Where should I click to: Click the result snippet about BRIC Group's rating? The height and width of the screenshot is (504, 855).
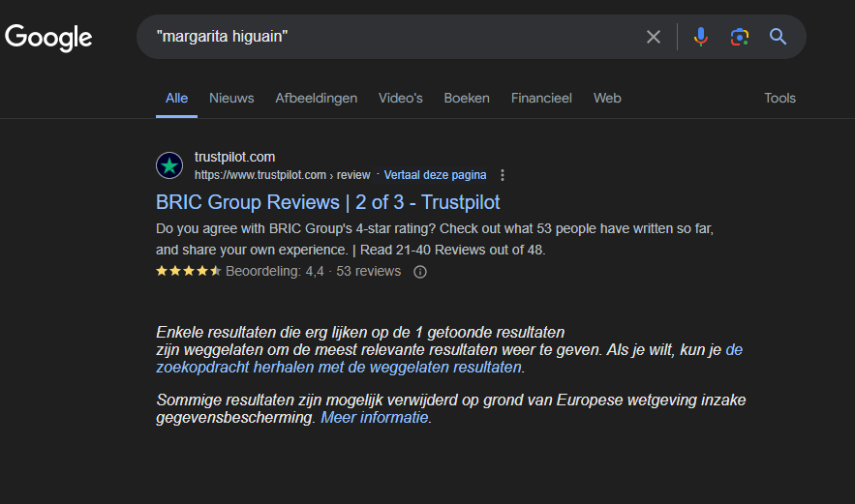click(x=435, y=239)
